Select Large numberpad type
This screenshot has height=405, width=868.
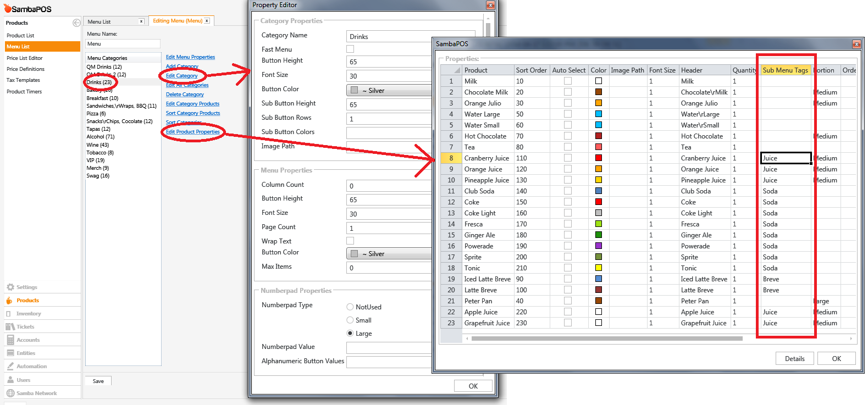point(350,333)
